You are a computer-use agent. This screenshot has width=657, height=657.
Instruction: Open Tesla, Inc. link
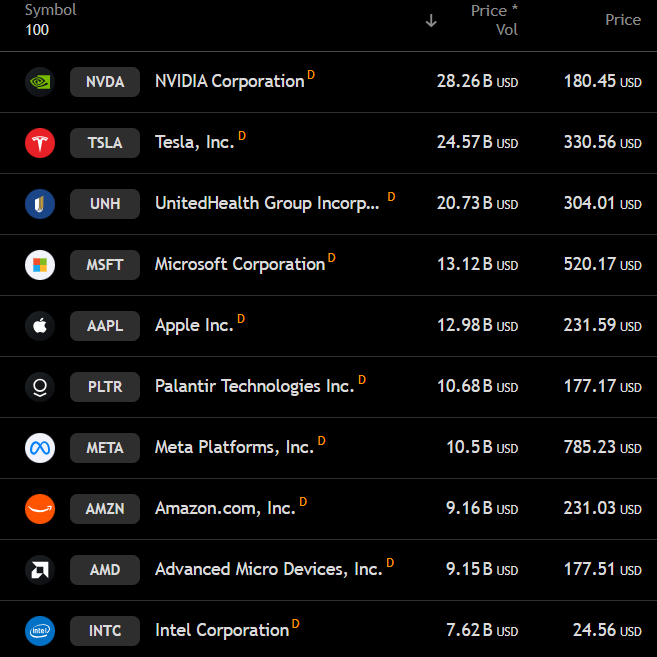pyautogui.click(x=194, y=142)
